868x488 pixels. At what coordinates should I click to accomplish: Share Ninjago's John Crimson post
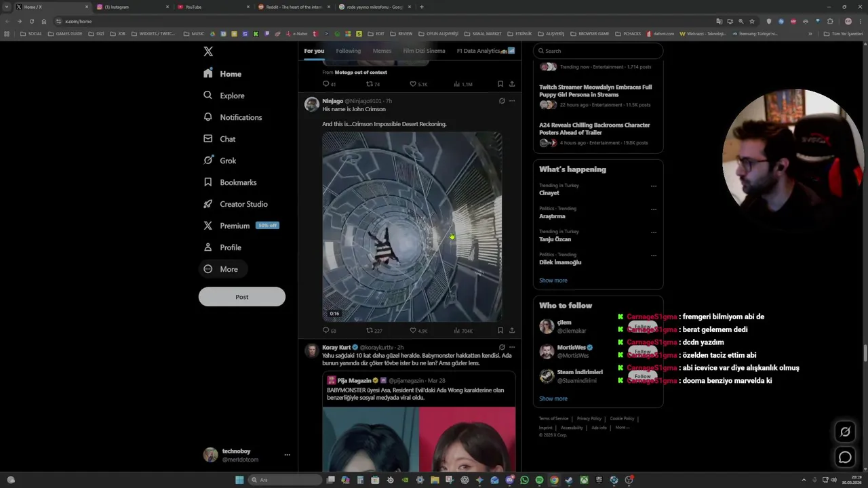[512, 331]
